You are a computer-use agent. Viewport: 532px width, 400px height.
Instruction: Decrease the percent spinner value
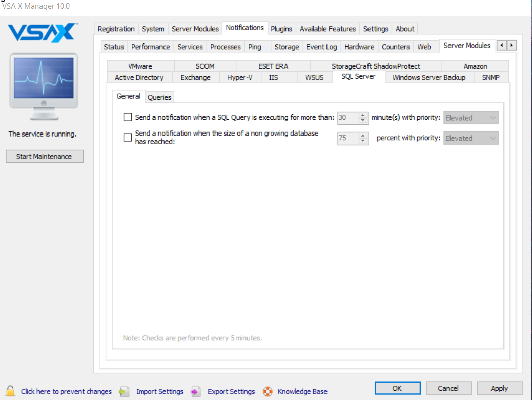[363, 141]
